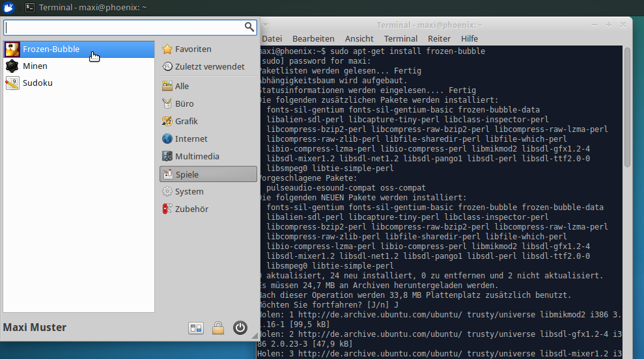The height and width of the screenshot is (359, 644).
Task: Open the System category
Action: (208, 192)
